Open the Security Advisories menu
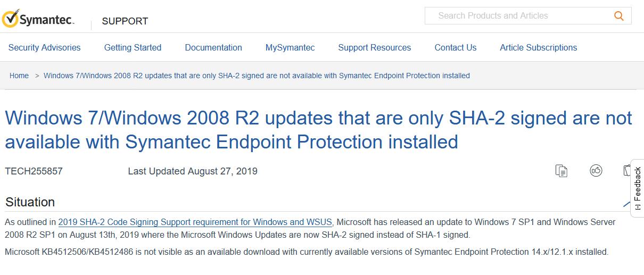Screen dimensions: 644x275 pos(44,47)
